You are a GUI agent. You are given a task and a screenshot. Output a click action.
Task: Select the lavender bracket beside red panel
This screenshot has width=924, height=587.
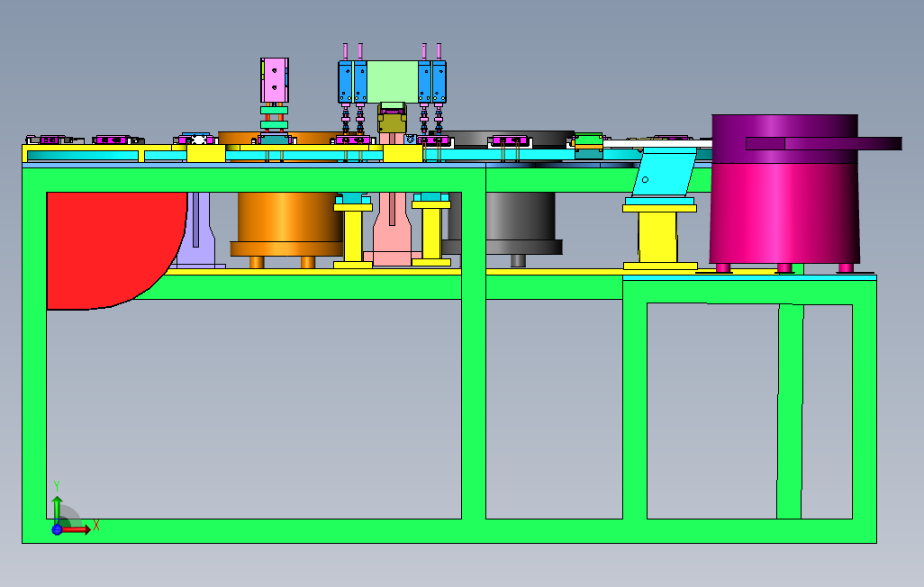click(199, 230)
